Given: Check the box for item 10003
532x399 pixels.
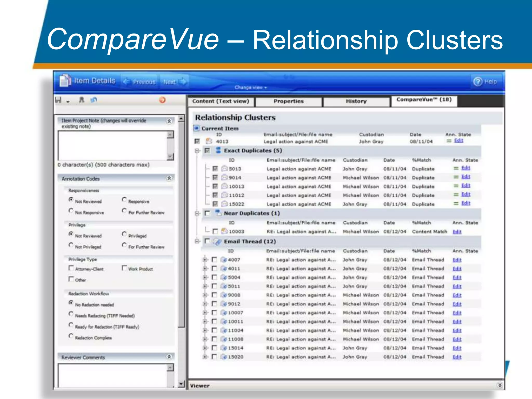Looking at the screenshot, I should pyautogui.click(x=215, y=231).
